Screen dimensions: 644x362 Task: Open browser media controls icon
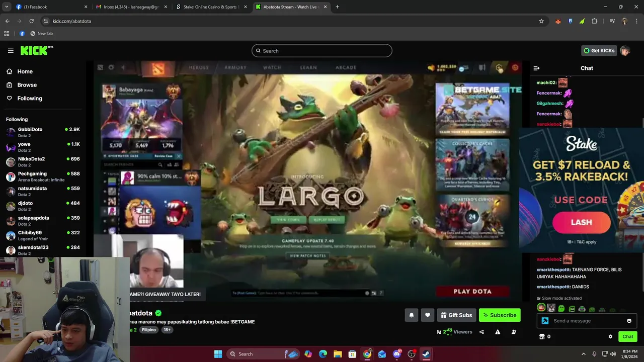click(612, 21)
